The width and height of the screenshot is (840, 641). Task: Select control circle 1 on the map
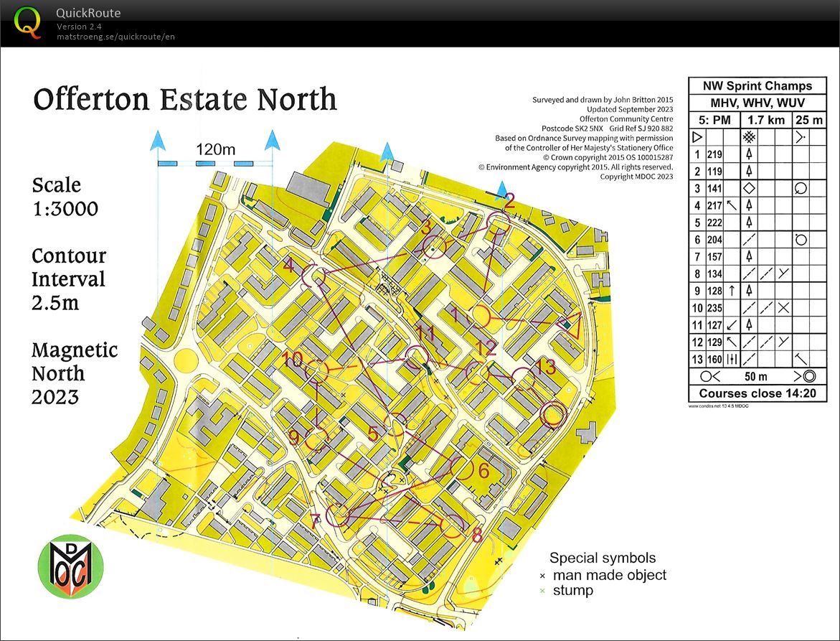point(479,317)
